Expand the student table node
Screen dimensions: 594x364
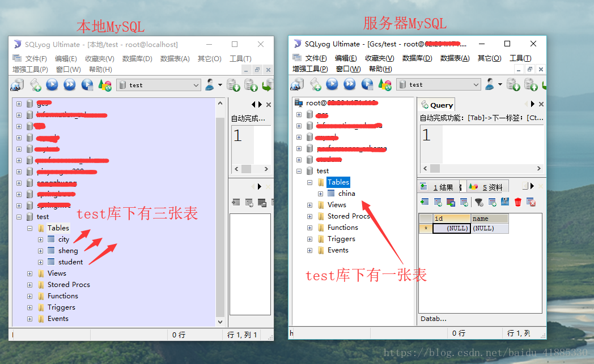(41, 263)
